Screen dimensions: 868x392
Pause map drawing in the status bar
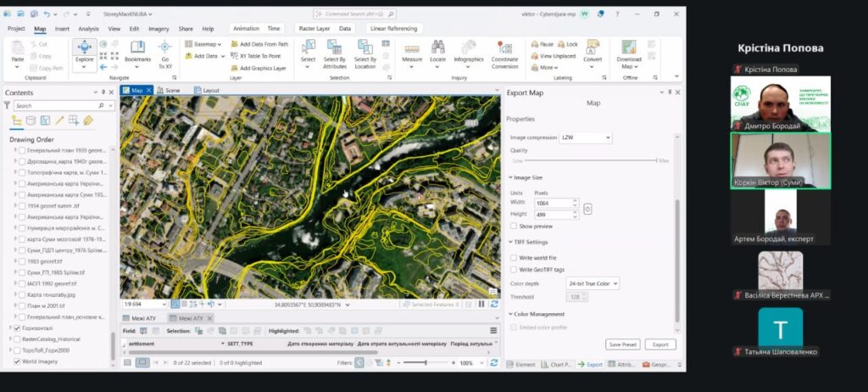click(481, 304)
